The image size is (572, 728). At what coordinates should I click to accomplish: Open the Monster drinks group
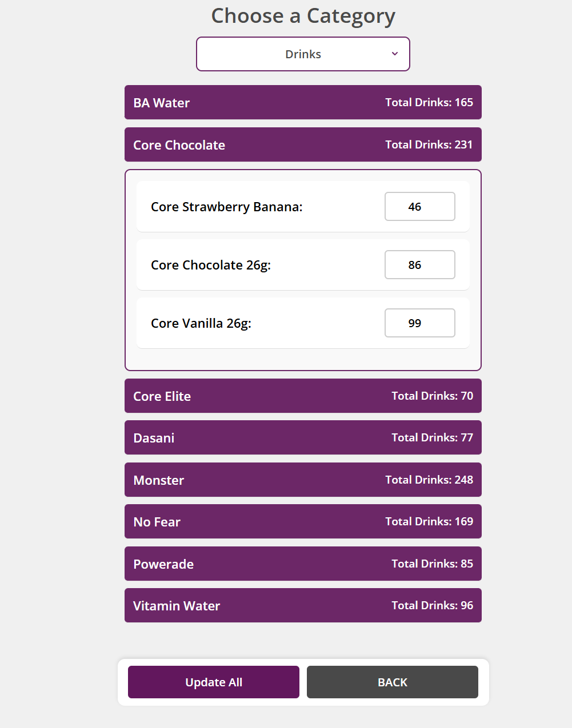point(302,480)
